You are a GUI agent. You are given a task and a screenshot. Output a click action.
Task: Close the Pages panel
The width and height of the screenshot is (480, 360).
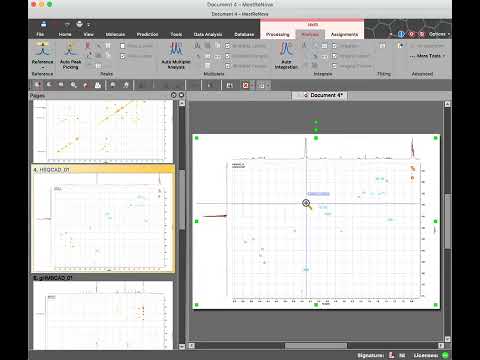pyautogui.click(x=181, y=95)
